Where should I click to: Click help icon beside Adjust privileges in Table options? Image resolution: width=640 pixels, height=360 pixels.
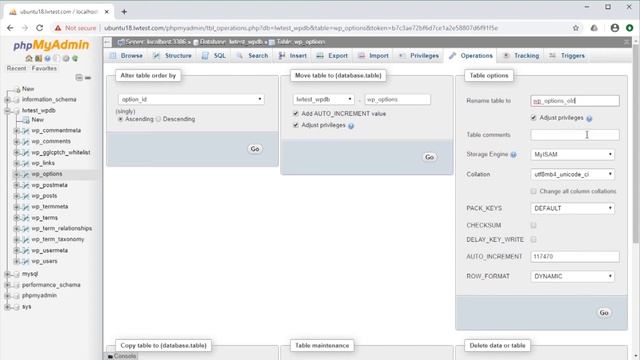pos(589,118)
